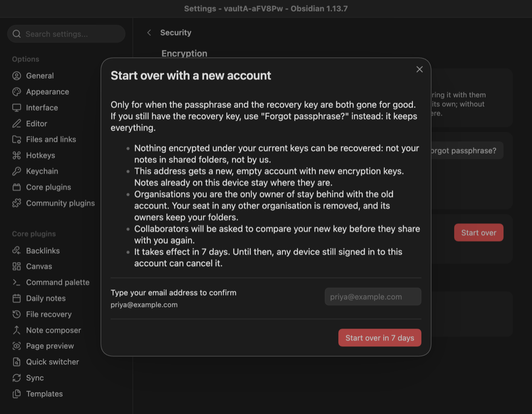Select Quick switcher entry
The image size is (532, 414).
(54, 361)
